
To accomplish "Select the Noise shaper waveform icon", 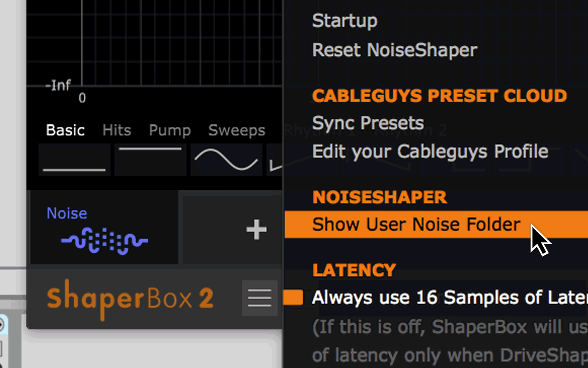I will click(x=104, y=241).
